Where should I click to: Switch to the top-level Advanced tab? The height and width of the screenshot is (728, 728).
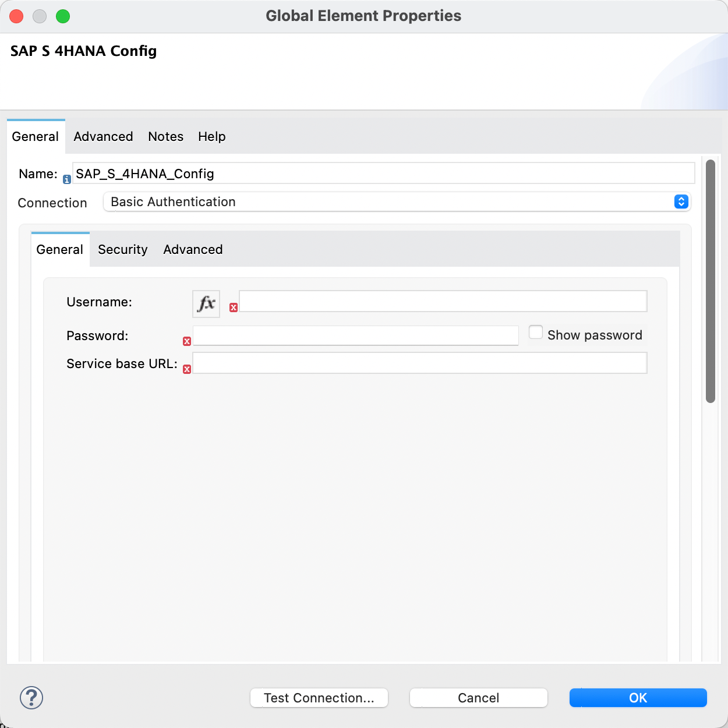click(x=103, y=136)
